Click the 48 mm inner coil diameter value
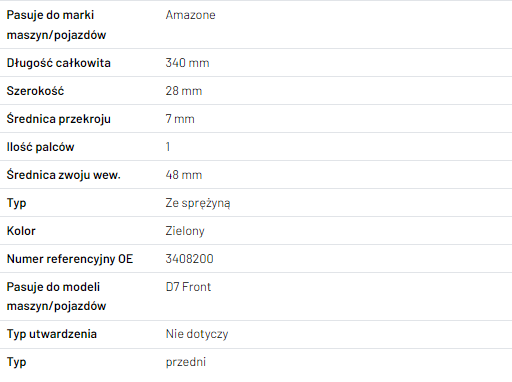Image resolution: width=512 pixels, height=382 pixels. (184, 175)
